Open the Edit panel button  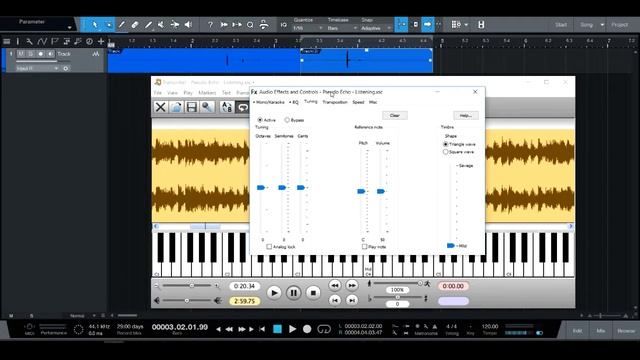pos(577,331)
